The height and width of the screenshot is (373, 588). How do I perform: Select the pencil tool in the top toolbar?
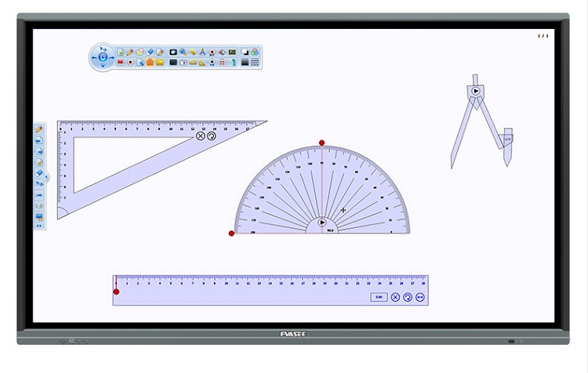pyautogui.click(x=129, y=52)
